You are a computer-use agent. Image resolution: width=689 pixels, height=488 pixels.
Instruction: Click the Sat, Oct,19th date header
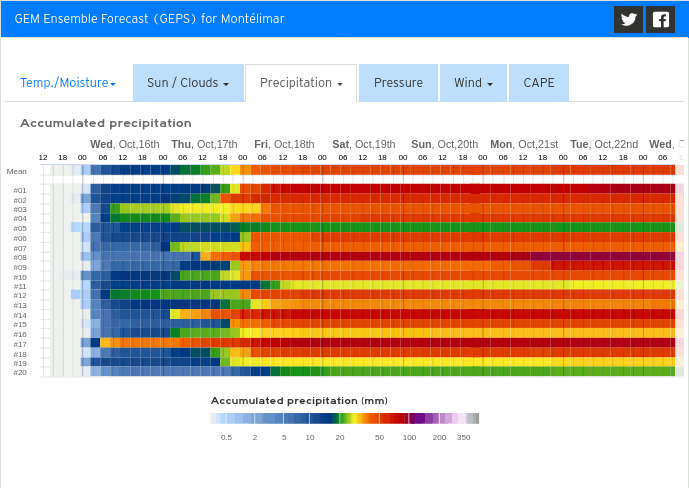click(x=364, y=145)
